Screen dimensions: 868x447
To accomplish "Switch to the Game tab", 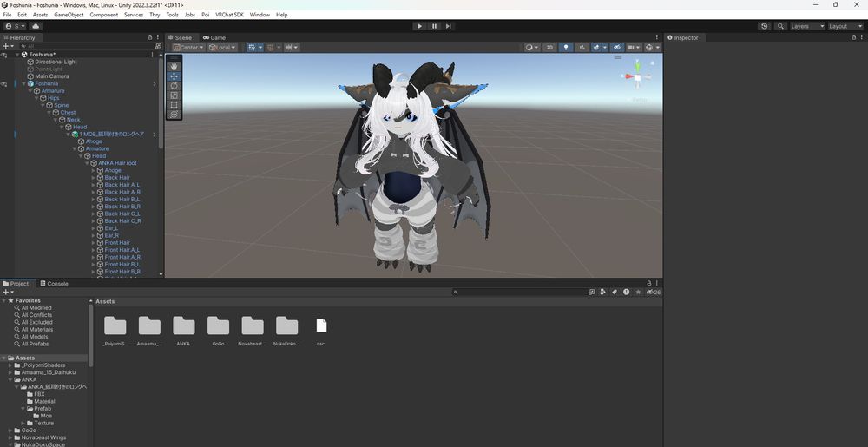I will [x=214, y=37].
